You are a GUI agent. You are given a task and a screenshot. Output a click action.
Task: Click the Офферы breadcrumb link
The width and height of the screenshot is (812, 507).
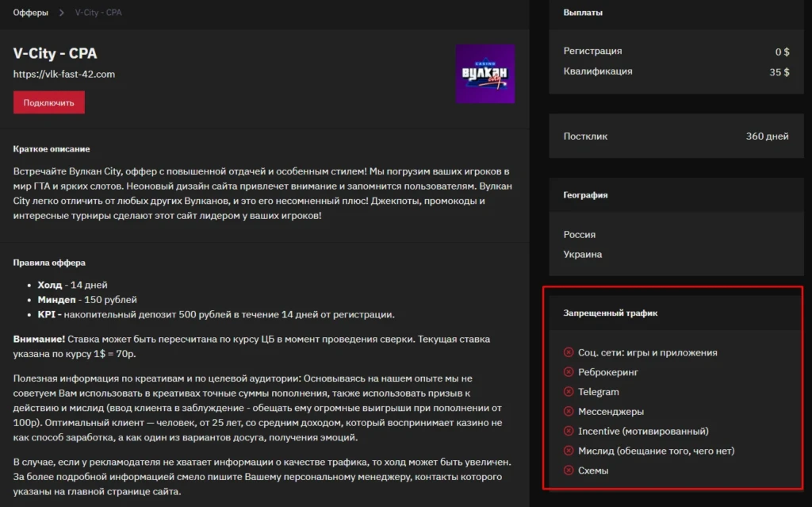coord(31,13)
